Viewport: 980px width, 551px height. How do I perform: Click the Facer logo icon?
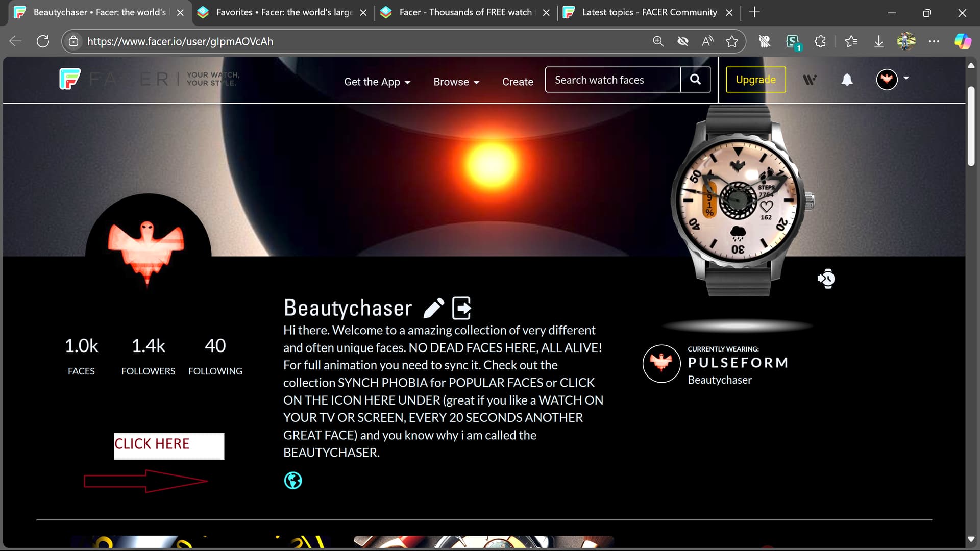coord(70,79)
